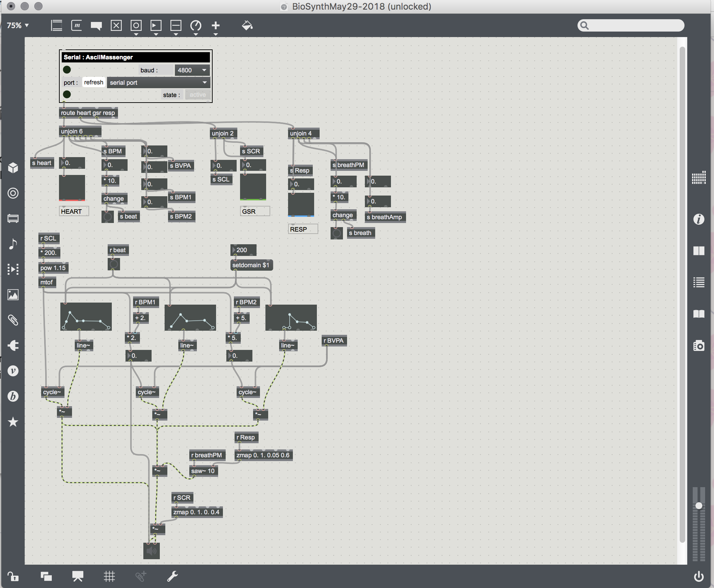Add a message box from the toolbar
714x588 pixels.
(x=76, y=25)
